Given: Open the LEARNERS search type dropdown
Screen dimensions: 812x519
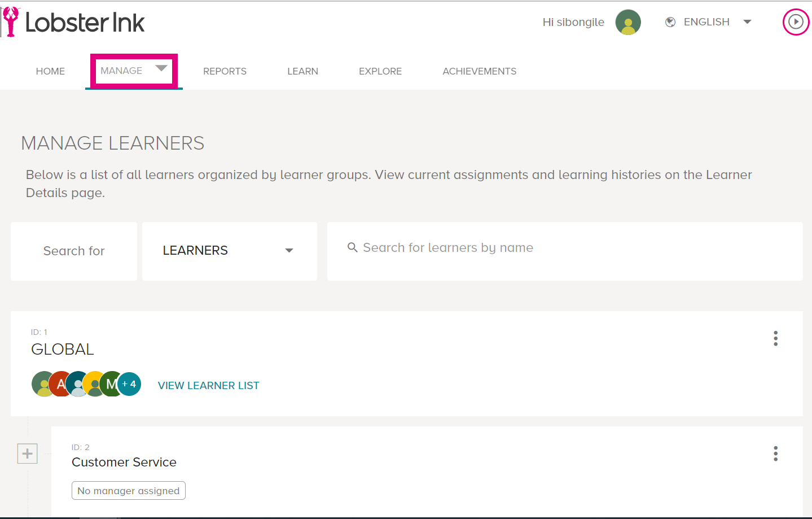Looking at the screenshot, I should 230,251.
